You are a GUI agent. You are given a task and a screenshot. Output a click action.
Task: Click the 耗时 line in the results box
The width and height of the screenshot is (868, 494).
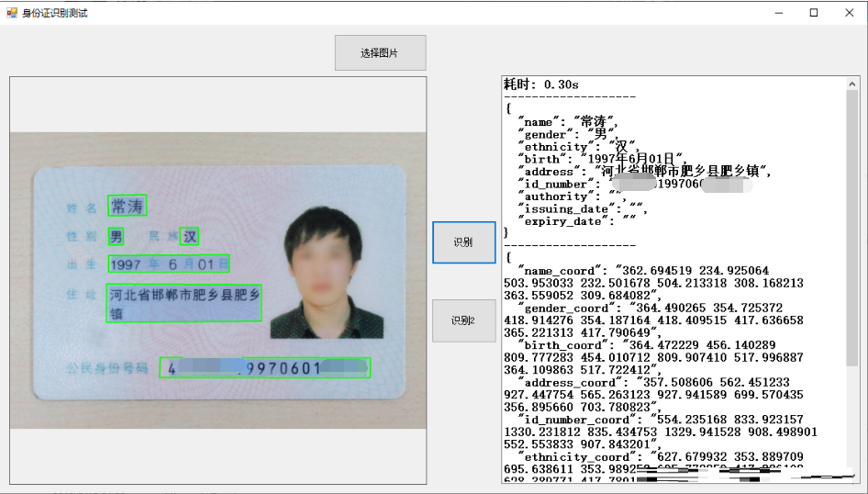(x=541, y=84)
